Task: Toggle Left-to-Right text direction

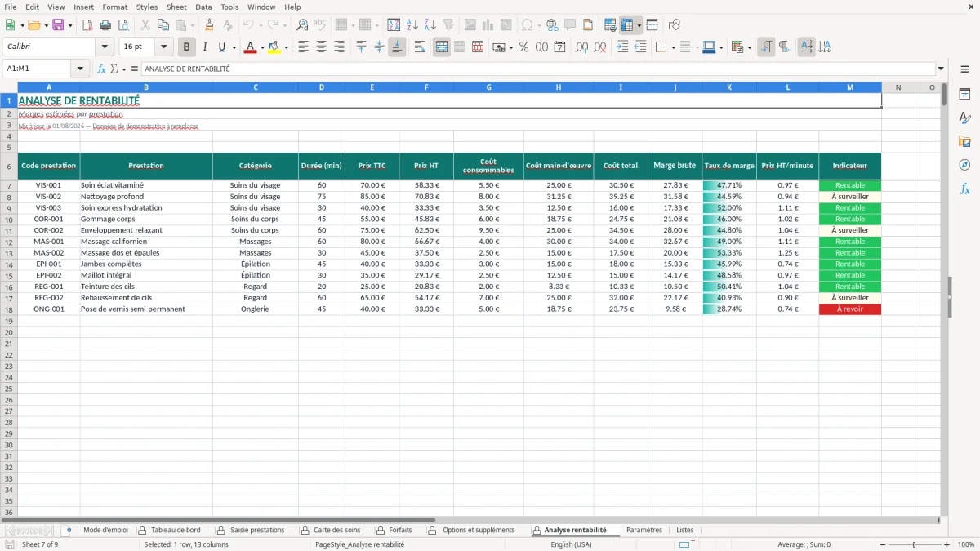Action: [766, 47]
